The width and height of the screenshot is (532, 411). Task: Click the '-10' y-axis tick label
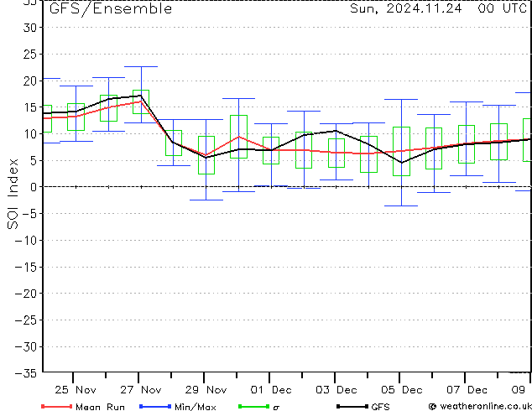click(26, 241)
